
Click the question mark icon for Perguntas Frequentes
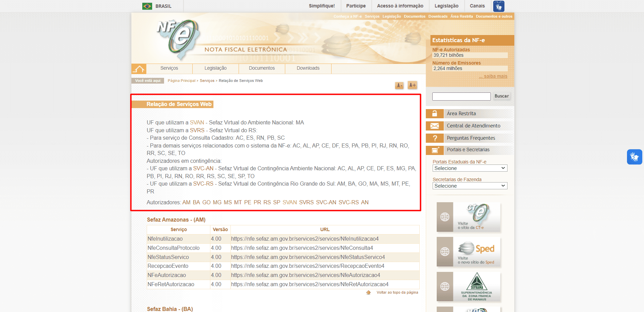click(435, 138)
